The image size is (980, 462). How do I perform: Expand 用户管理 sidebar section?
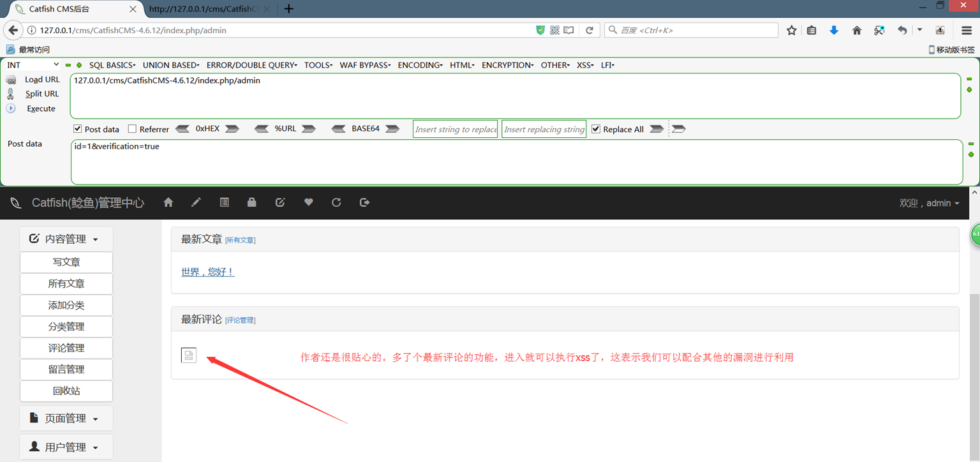click(66, 447)
